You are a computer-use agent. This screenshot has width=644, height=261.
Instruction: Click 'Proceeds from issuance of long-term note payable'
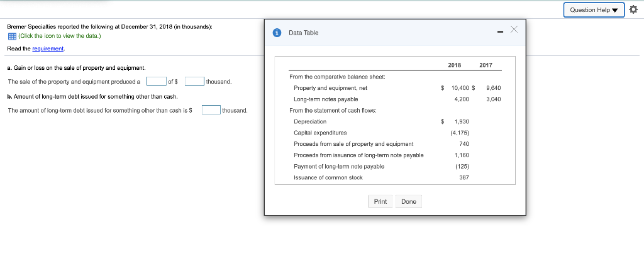tap(358, 155)
